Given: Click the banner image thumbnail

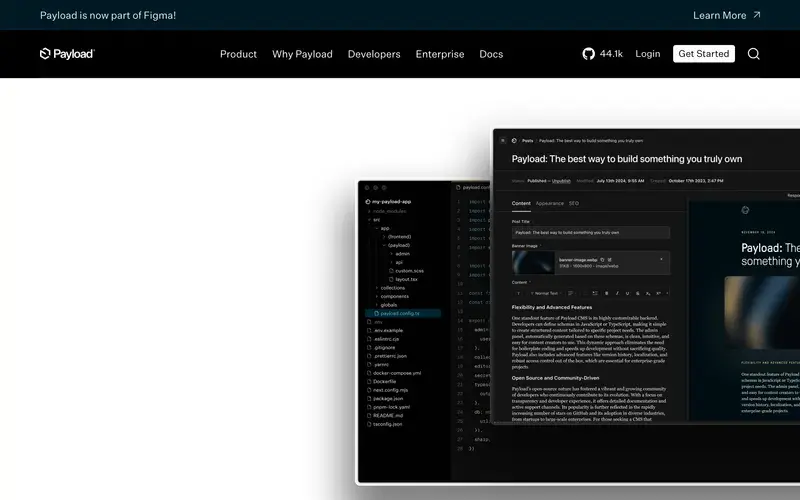Looking at the screenshot, I should pos(533,263).
